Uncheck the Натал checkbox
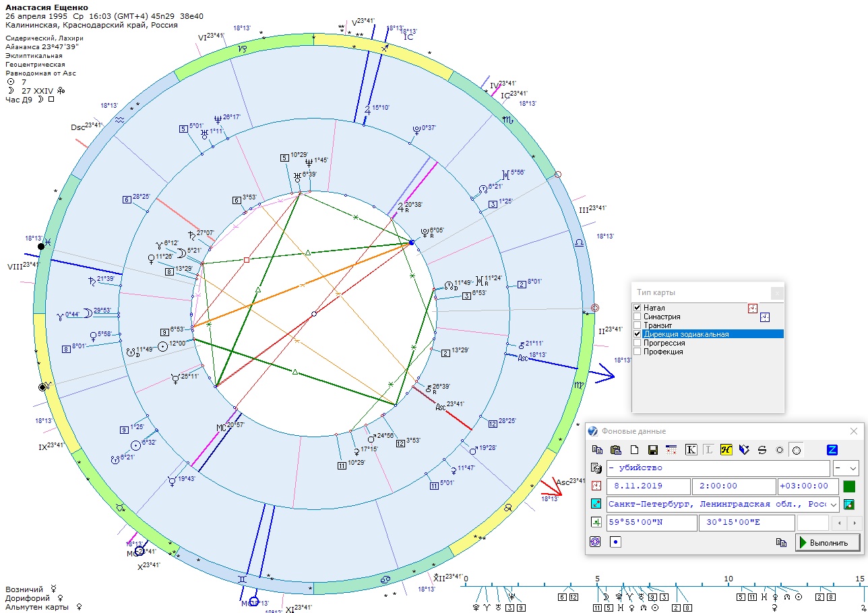Viewport: 868px width, 613px height. point(638,308)
